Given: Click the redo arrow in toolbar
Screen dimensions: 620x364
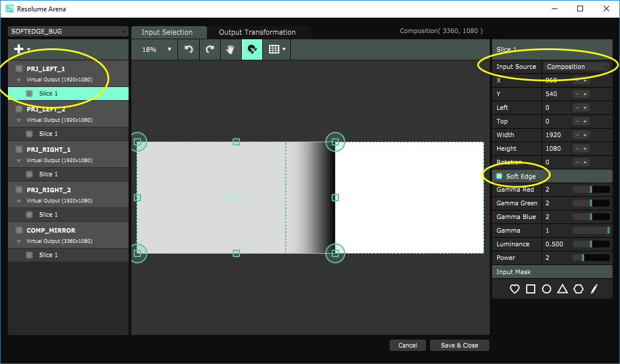Looking at the screenshot, I should coord(210,49).
